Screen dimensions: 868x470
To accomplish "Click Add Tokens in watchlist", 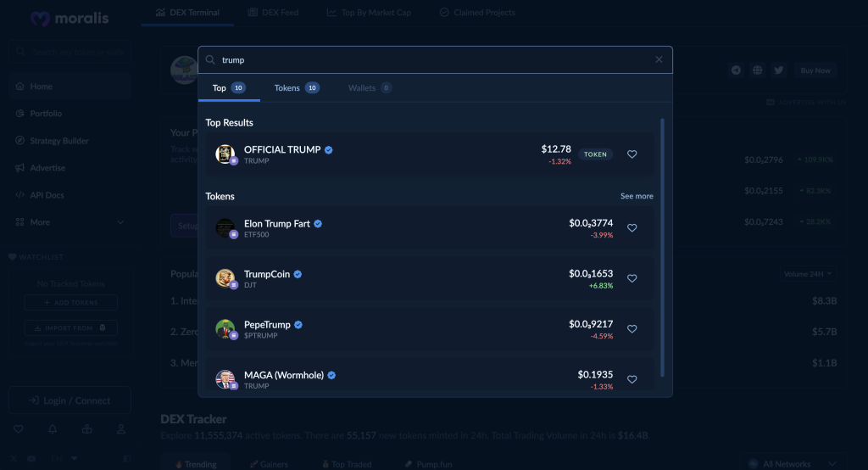I will [x=71, y=303].
